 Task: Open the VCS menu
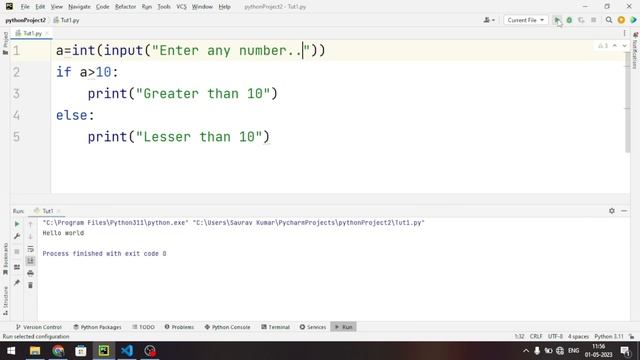click(x=181, y=7)
